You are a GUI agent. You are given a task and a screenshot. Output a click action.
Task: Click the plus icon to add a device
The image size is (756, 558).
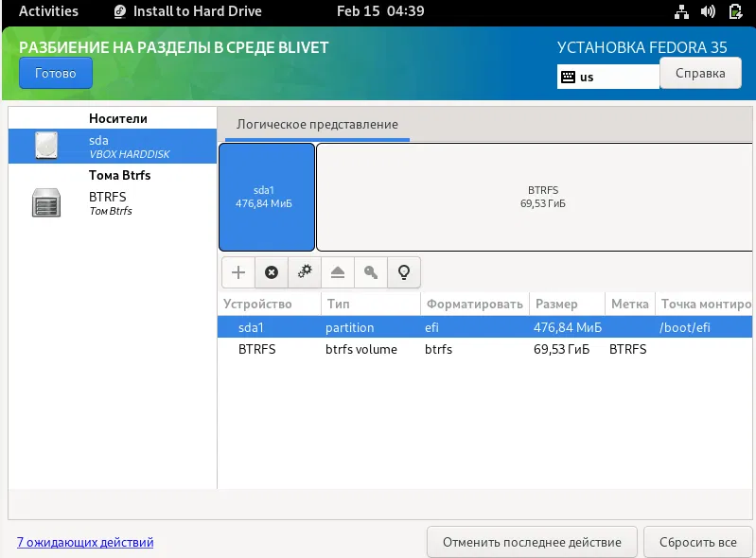[238, 272]
